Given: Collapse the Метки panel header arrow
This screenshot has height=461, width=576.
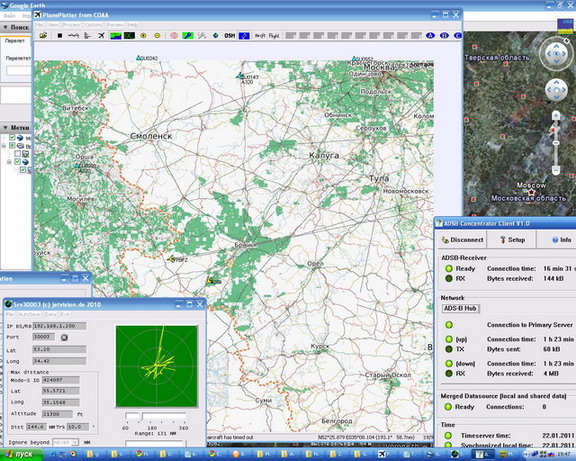Looking at the screenshot, I should (x=5, y=127).
